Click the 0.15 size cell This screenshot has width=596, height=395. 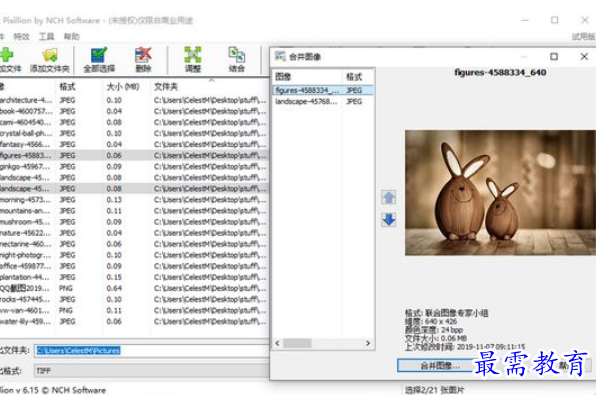point(114,277)
